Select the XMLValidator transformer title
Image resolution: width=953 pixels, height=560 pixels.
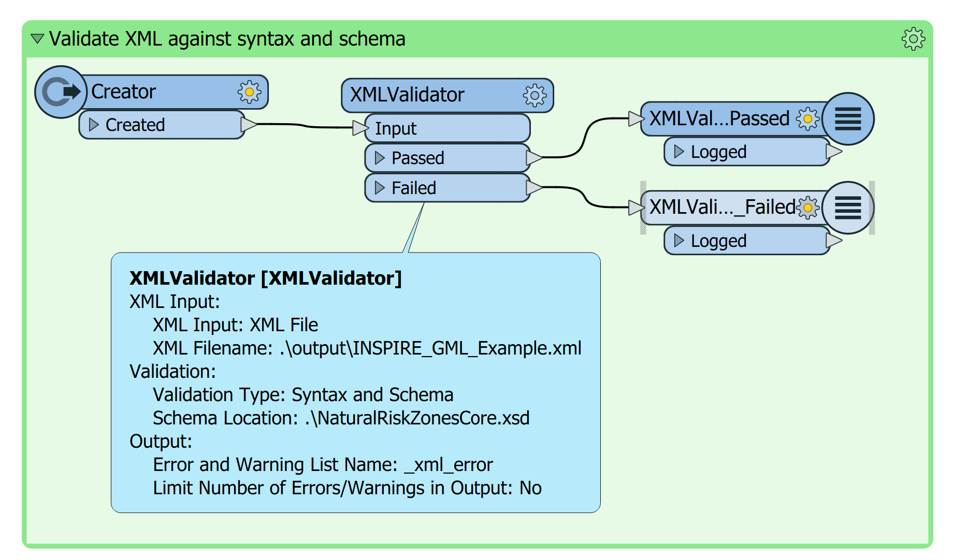tap(407, 95)
